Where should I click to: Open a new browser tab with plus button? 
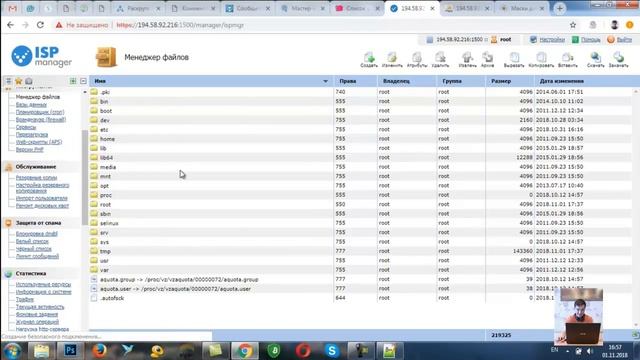[560, 8]
